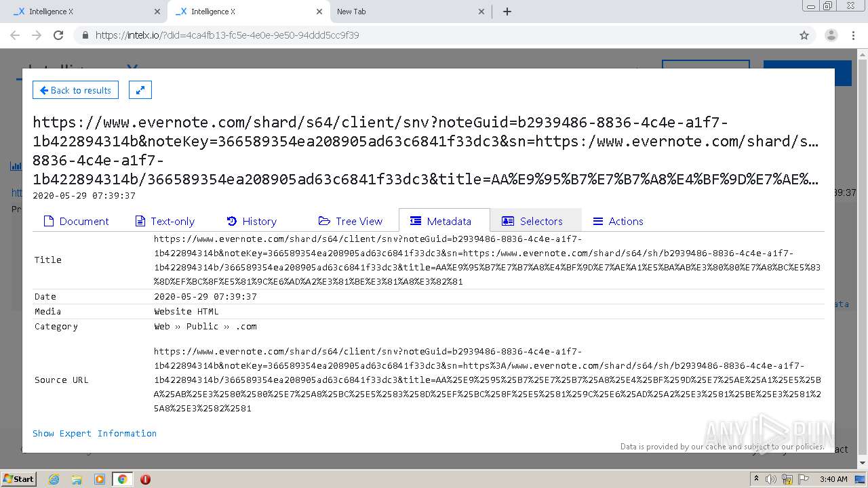Show hidden tray icons arrow
Viewport: 868px width, 488px height.
[x=756, y=479]
